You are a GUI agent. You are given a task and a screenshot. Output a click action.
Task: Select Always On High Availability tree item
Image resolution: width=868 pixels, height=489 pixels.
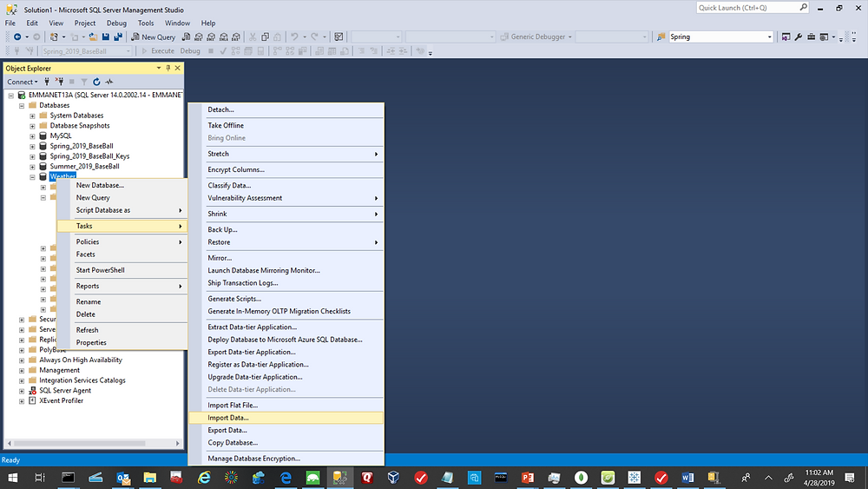80,360
